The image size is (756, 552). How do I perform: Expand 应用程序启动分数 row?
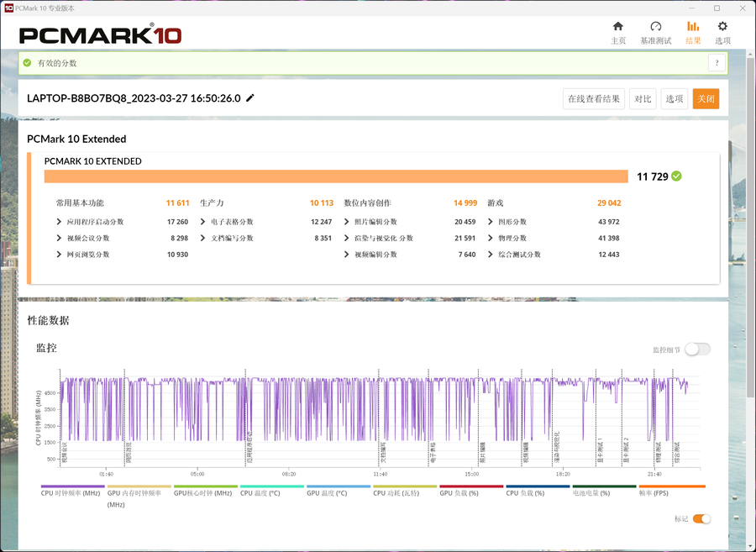click(59, 222)
